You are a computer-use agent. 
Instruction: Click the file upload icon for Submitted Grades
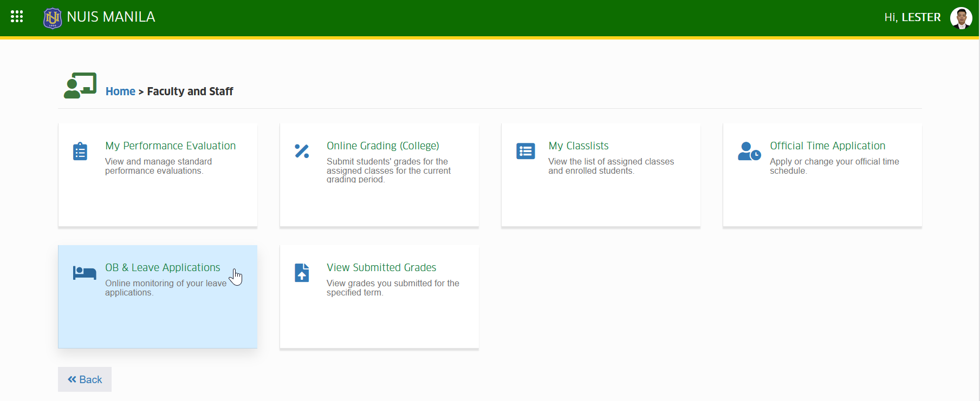click(x=302, y=273)
